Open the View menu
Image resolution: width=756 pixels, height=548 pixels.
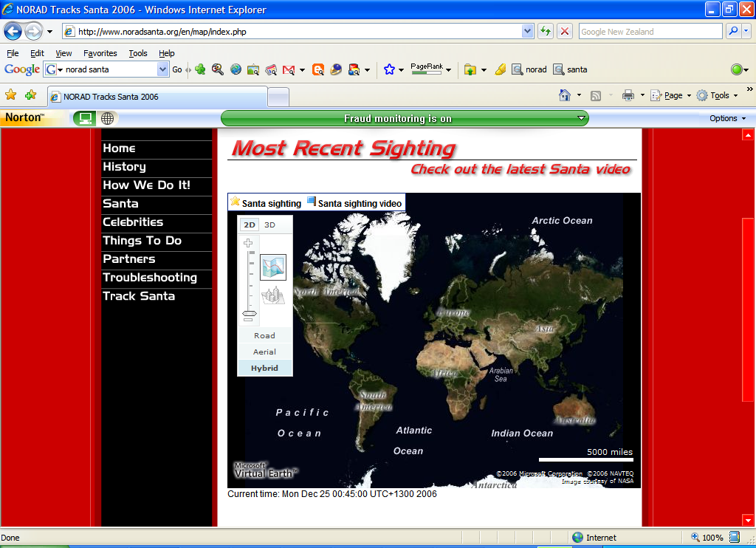pos(63,53)
